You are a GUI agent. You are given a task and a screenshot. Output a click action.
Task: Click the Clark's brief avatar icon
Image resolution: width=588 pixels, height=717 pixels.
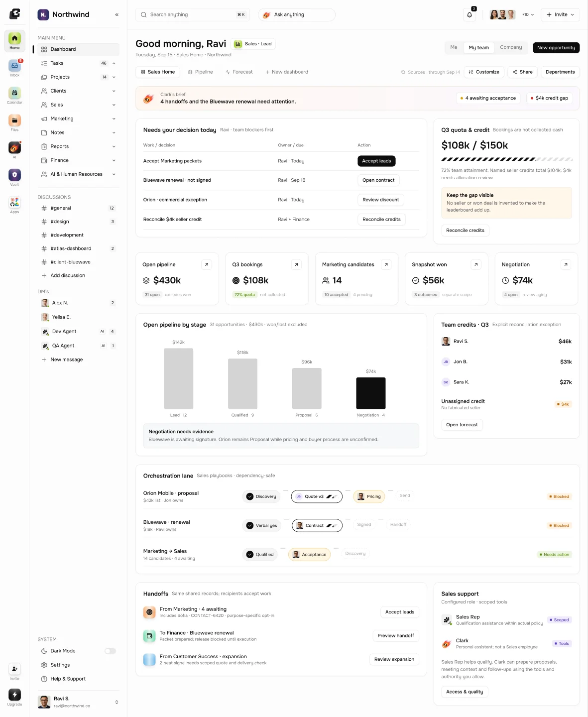pos(148,98)
